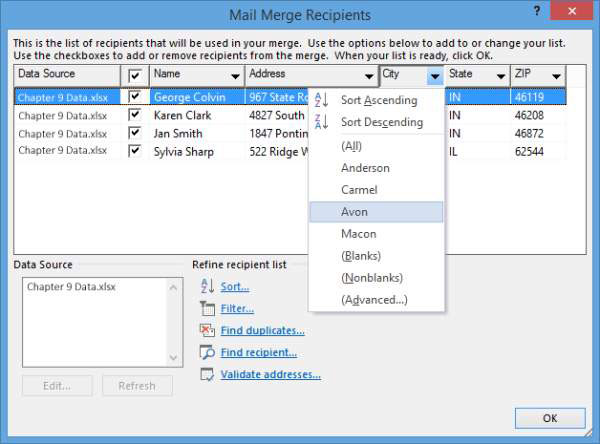Screen dimensions: 600x444
Task: Uncheck George Colvin's recipient checkbox
Action: pyautogui.click(x=135, y=97)
